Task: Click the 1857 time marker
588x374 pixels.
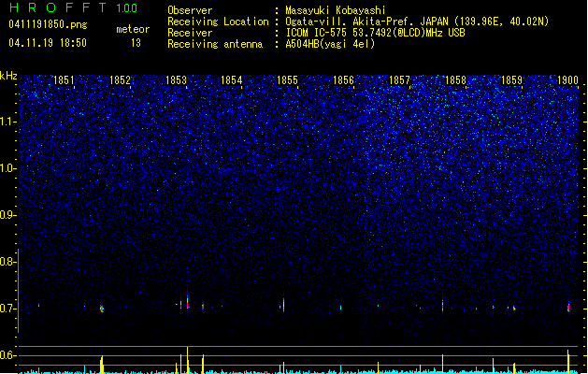Action: coord(400,80)
